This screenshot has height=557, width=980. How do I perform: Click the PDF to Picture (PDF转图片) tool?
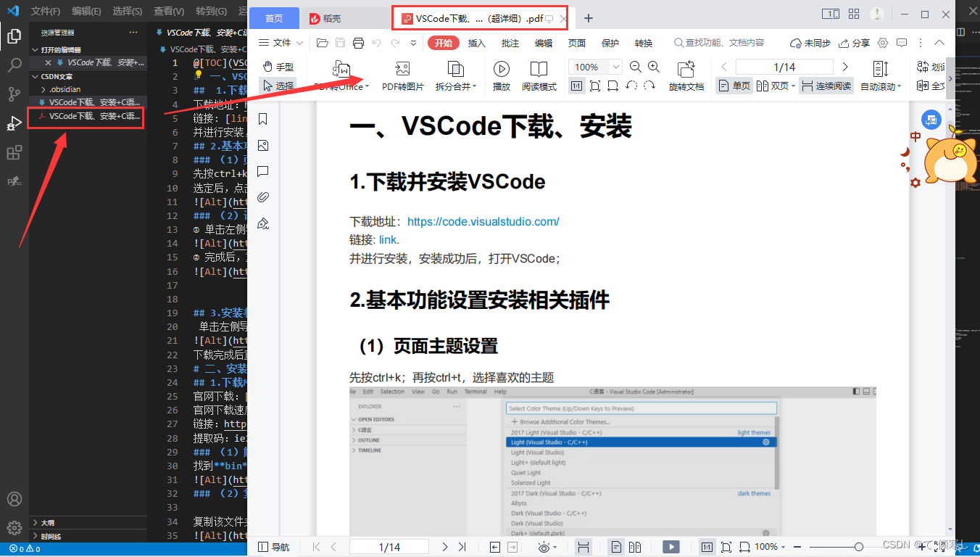pyautogui.click(x=403, y=77)
